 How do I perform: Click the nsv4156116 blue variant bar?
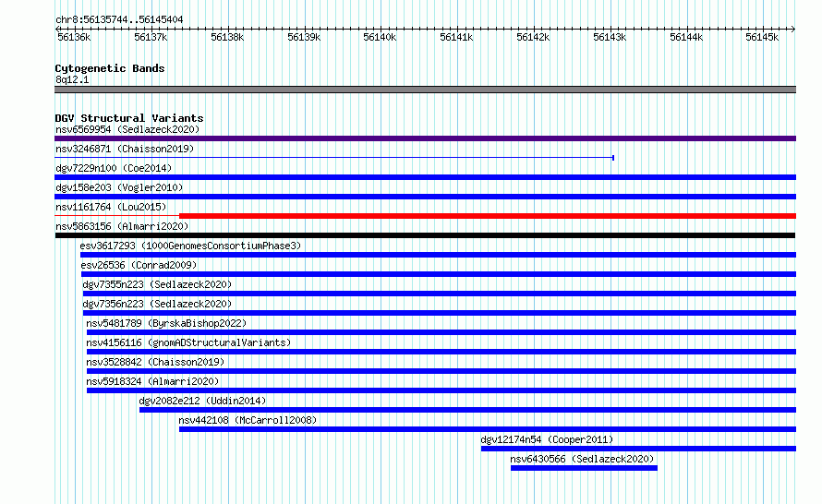(x=441, y=352)
